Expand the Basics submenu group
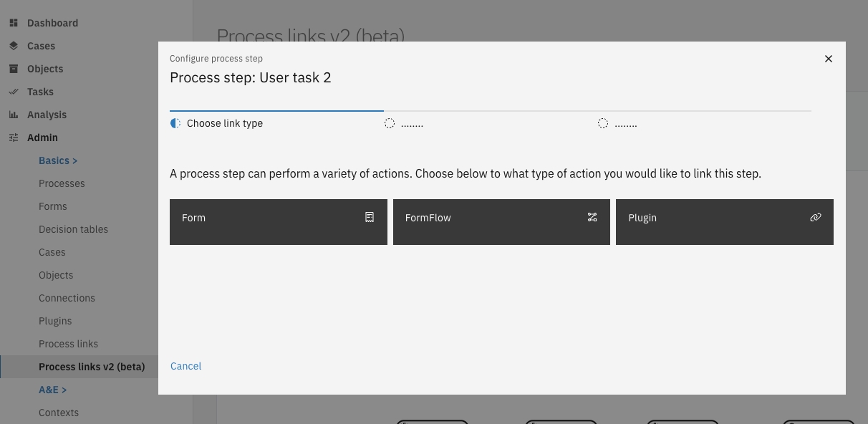 (x=58, y=160)
